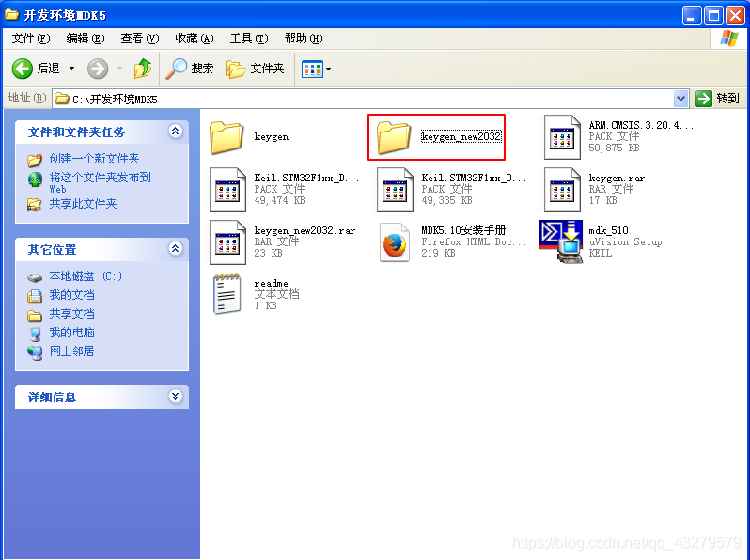Open the Back button history dropdown arrow

pos(71,69)
